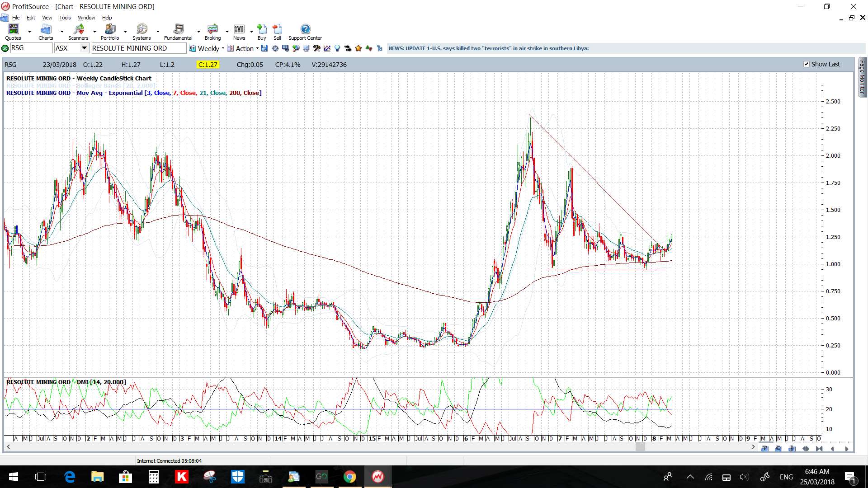Click the save floppy-disk chart icon

[x=264, y=48]
